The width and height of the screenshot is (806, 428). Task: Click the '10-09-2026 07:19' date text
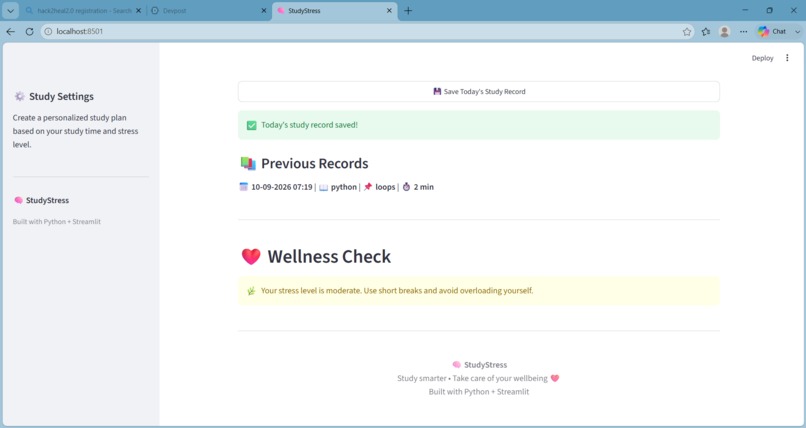282,187
